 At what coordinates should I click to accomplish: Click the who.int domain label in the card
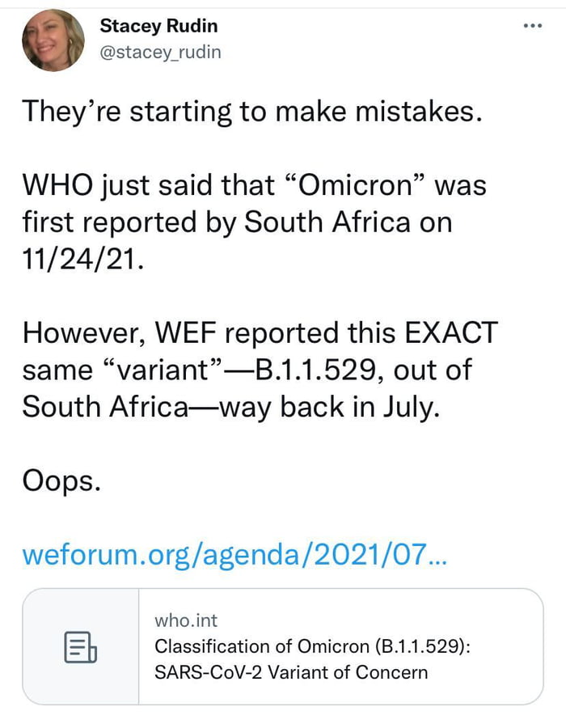pyautogui.click(x=185, y=620)
